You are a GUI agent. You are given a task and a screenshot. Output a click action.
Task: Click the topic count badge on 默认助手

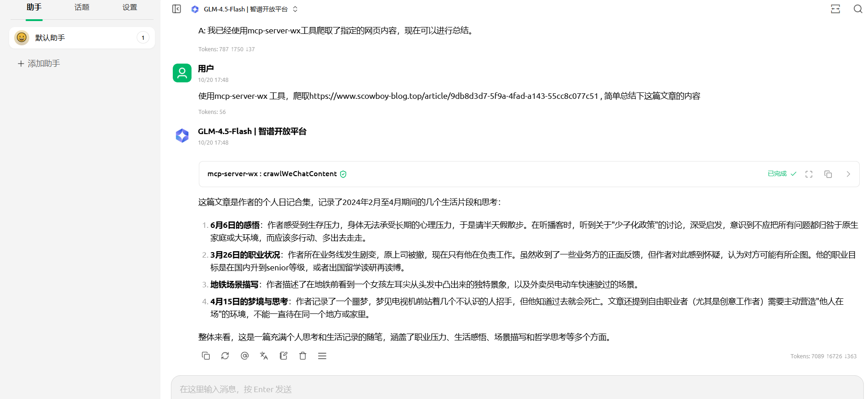(x=143, y=38)
